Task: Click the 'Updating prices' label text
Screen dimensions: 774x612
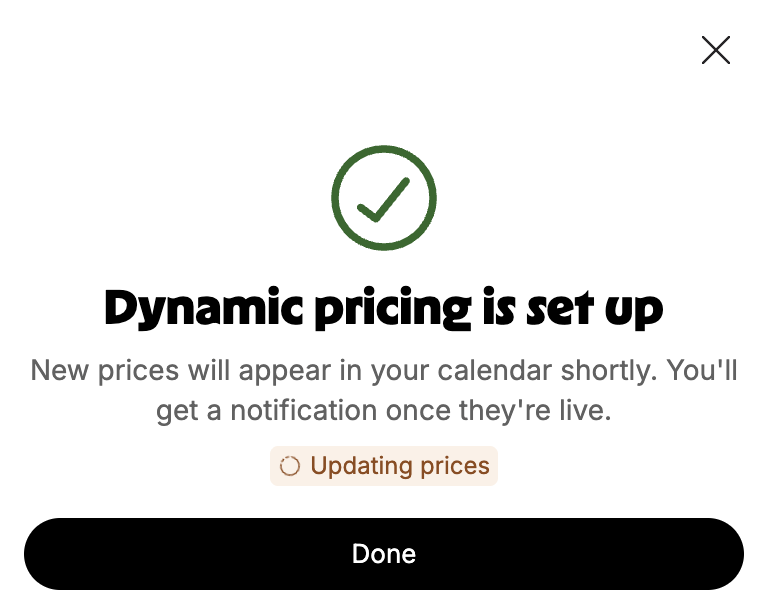Action: pos(400,466)
